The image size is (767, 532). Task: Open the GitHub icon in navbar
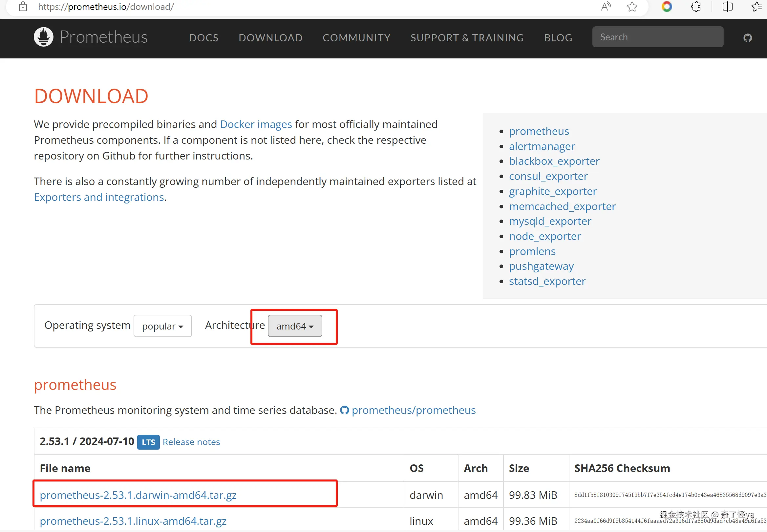747,38
